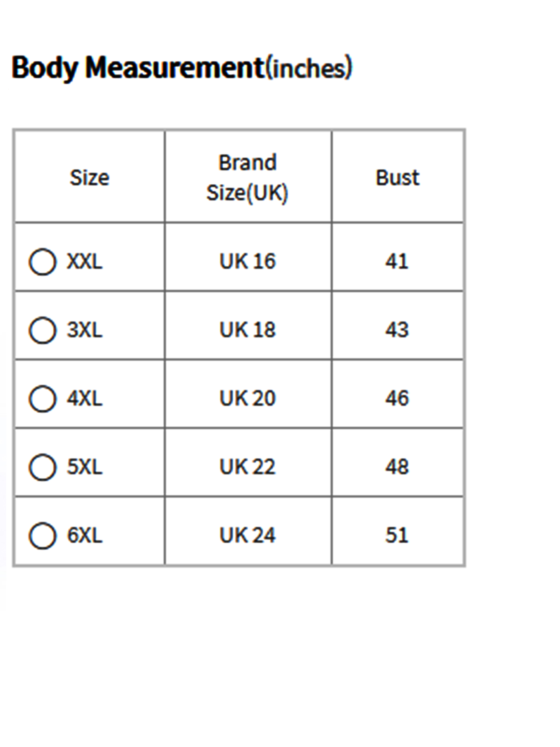Select the 5XL radio button
Image resolution: width=560 pixels, height=747 pixels.
(x=42, y=467)
